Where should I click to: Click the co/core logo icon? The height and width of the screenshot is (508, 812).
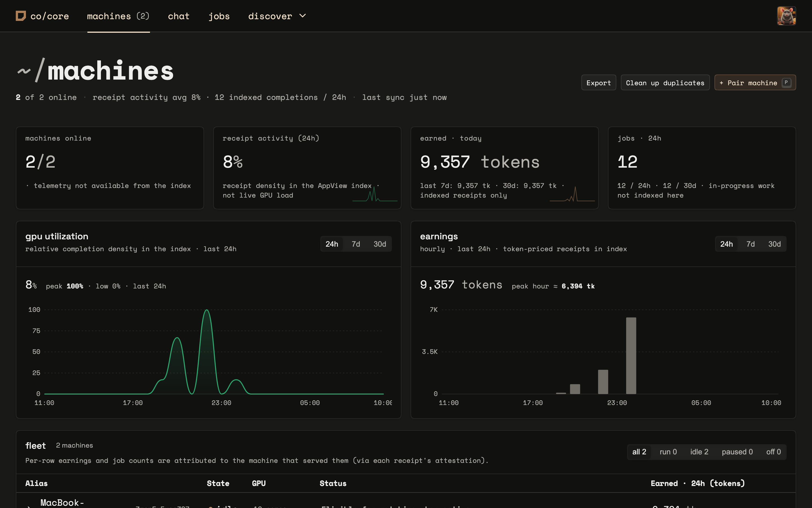(21, 16)
